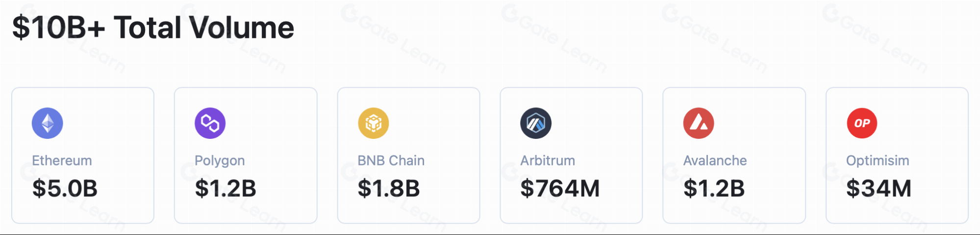Click the Ethereum label text

(62, 160)
